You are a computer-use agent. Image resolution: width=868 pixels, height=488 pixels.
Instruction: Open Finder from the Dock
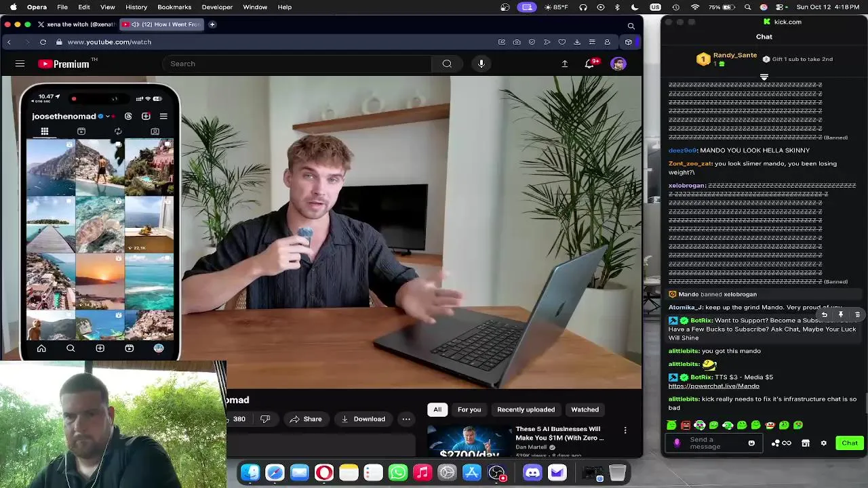250,472
